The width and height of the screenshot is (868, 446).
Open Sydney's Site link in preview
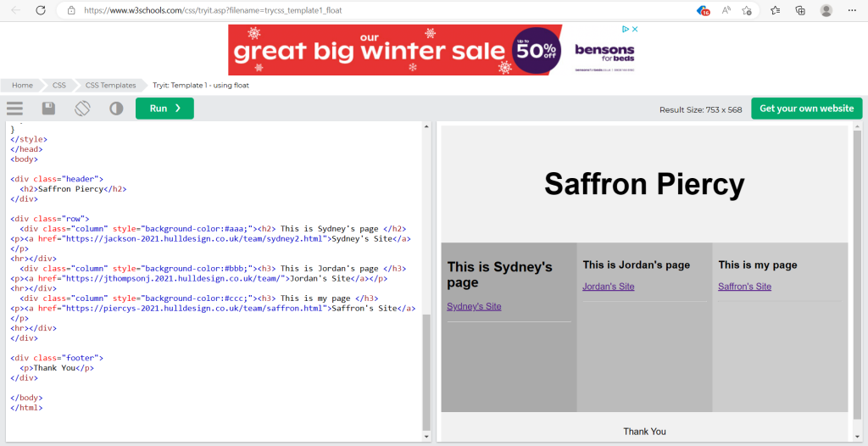click(x=474, y=306)
